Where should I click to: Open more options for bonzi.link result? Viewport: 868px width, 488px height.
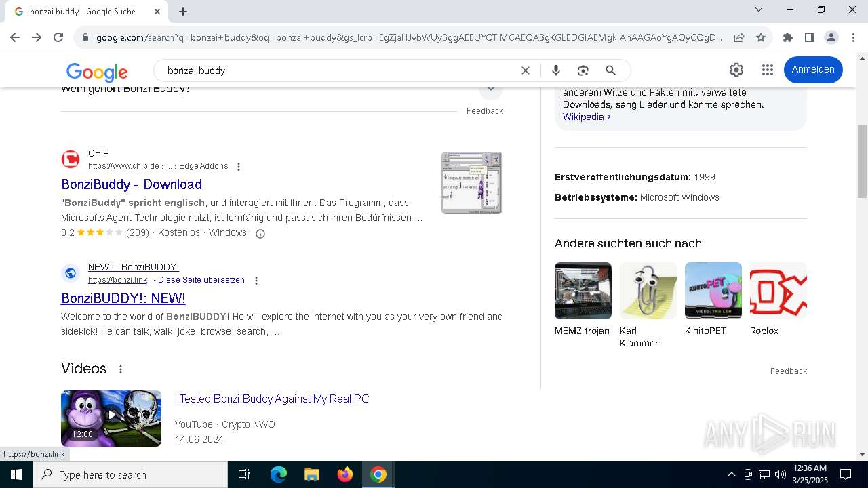coord(256,281)
